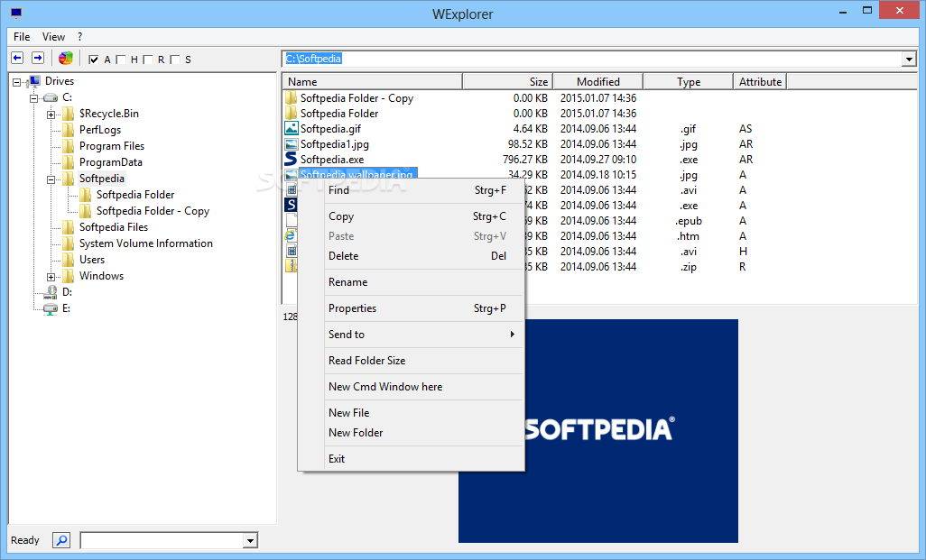Collapse the C: drive node
This screenshot has height=560, width=926.
33,98
